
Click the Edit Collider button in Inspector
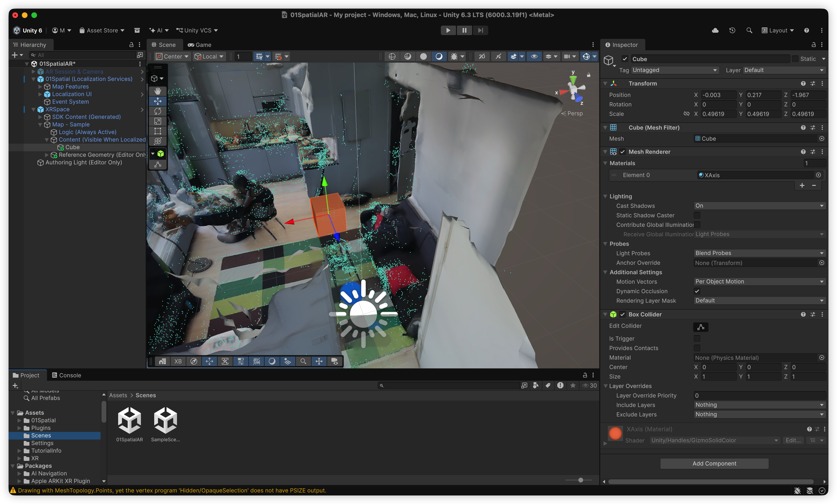[x=700, y=327]
